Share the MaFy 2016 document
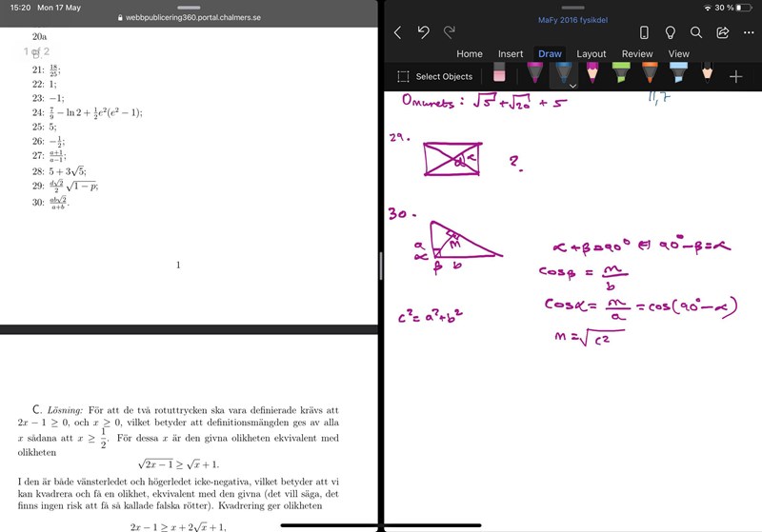This screenshot has width=762, height=532. click(x=722, y=32)
